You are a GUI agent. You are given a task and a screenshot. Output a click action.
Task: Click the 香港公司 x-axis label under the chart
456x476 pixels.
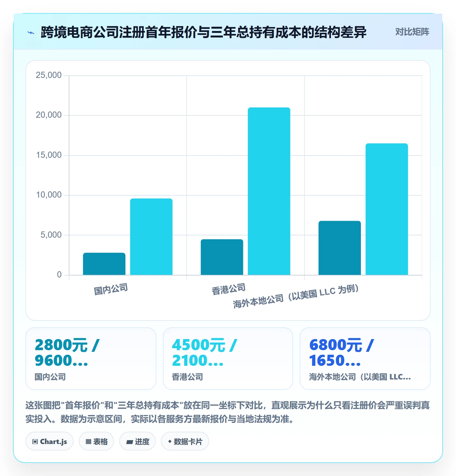click(x=229, y=289)
